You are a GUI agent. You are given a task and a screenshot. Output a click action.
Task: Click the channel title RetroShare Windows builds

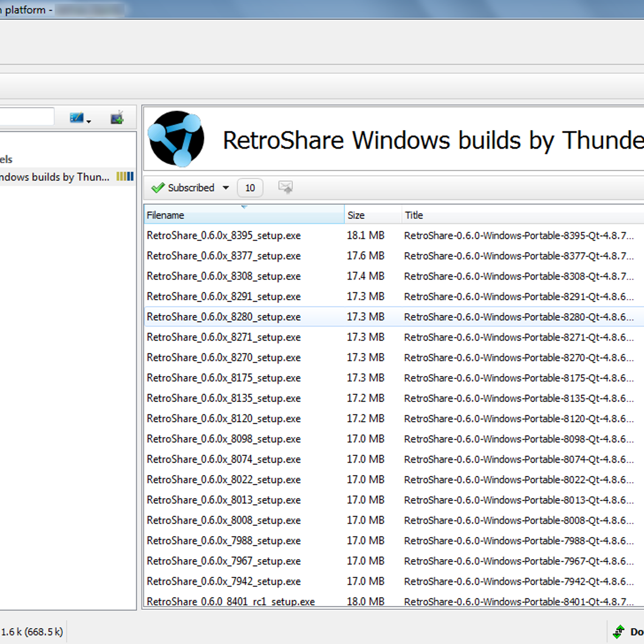pos(433,140)
